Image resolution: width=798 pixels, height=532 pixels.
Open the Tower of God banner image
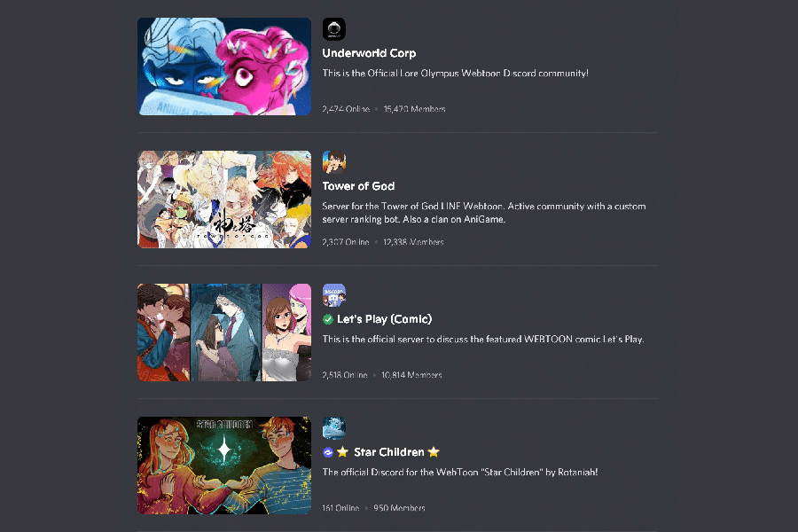[x=224, y=199]
